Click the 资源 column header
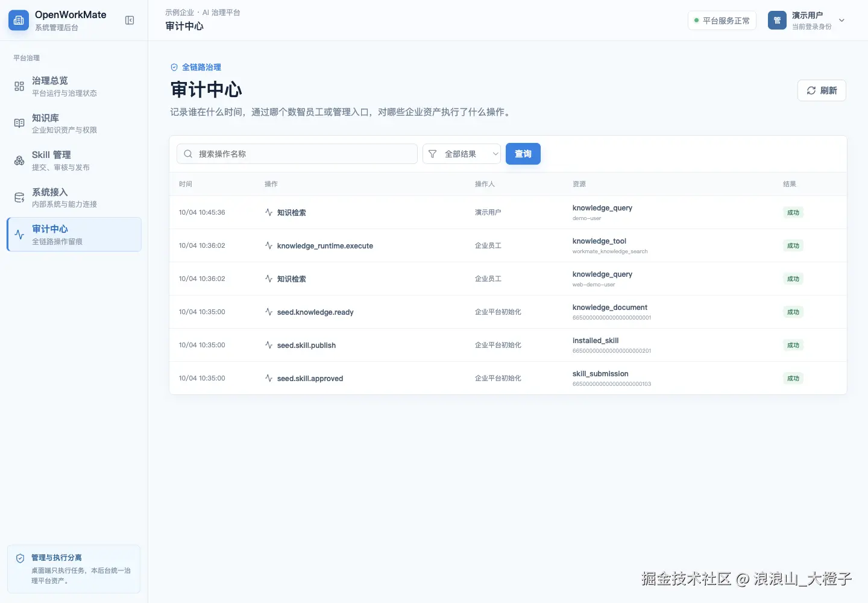 579,184
